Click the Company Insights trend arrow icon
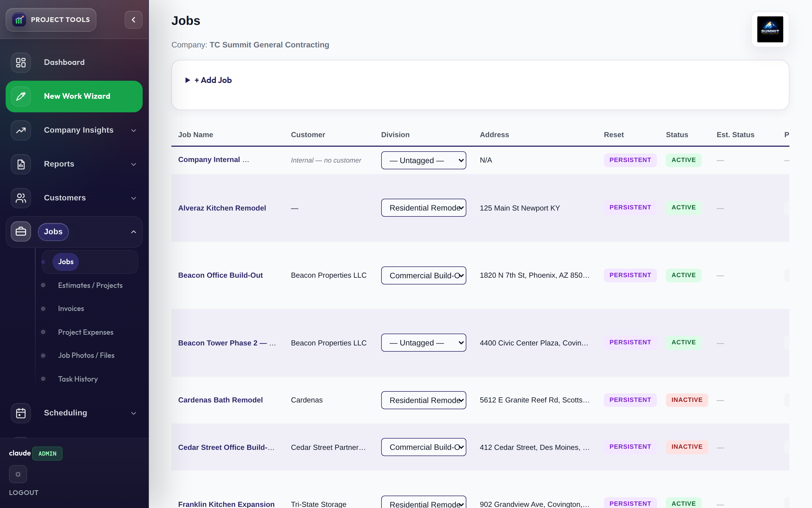This screenshot has width=812, height=508. point(21,130)
